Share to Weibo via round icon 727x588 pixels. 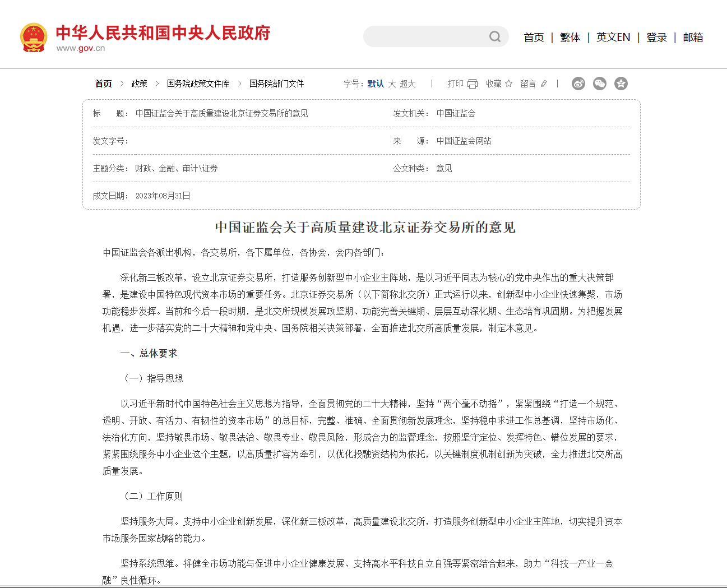pyautogui.click(x=578, y=84)
